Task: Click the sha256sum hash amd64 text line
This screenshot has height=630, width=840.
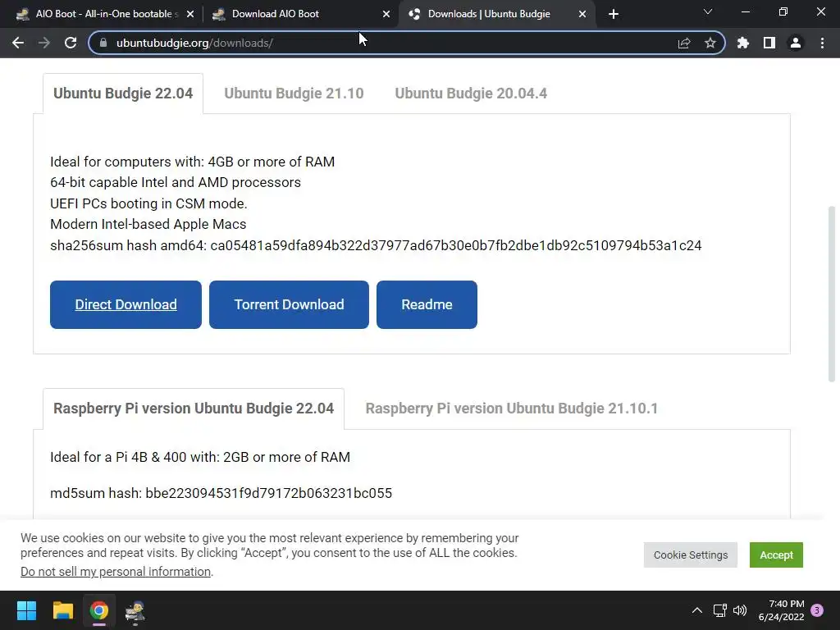Action: (x=376, y=245)
